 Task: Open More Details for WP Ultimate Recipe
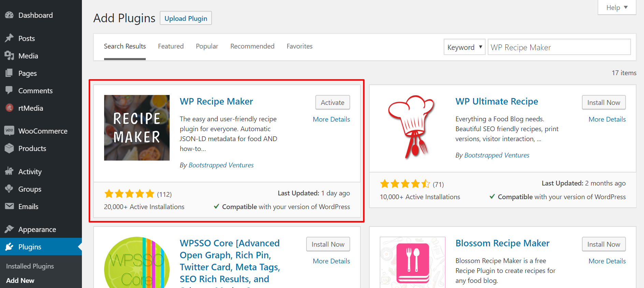[607, 119]
